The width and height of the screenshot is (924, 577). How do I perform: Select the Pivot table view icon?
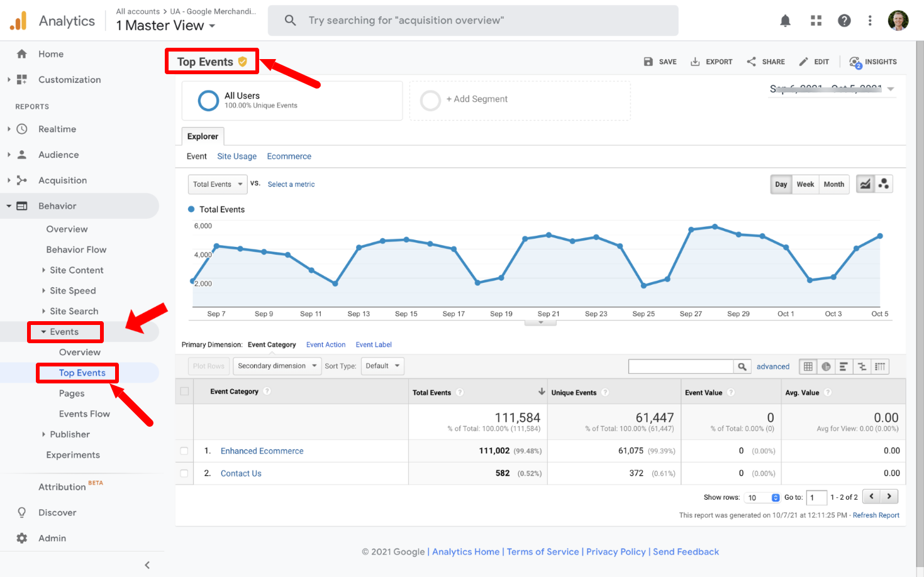point(880,366)
